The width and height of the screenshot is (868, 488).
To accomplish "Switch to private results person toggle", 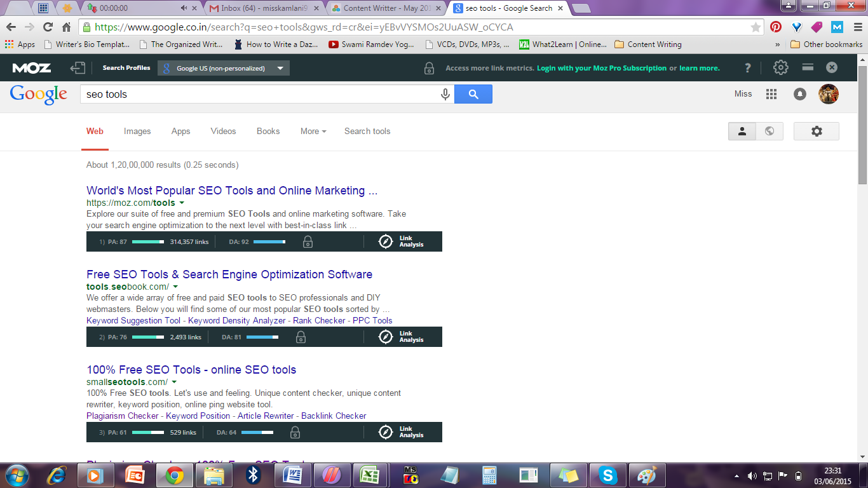I will pos(742,131).
